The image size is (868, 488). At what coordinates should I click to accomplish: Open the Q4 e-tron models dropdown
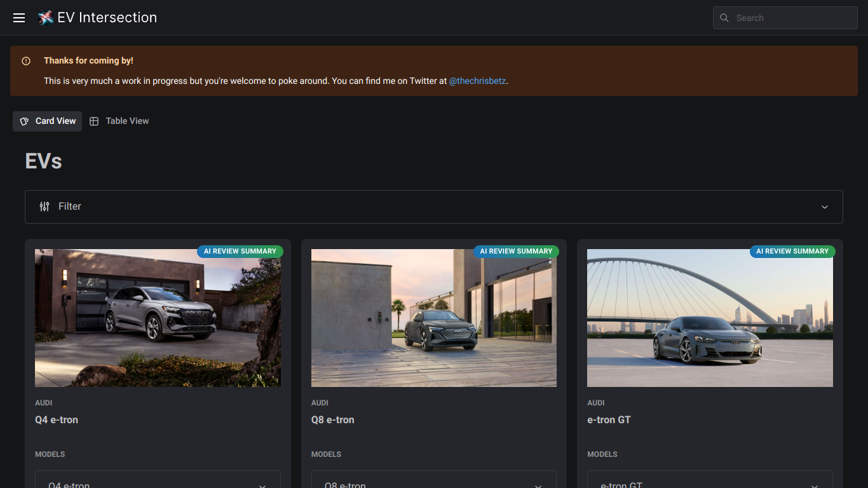point(158,480)
